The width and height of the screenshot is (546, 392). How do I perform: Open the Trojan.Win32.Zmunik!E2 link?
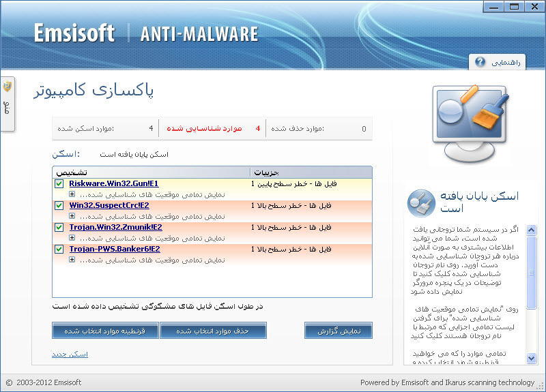[x=115, y=228]
